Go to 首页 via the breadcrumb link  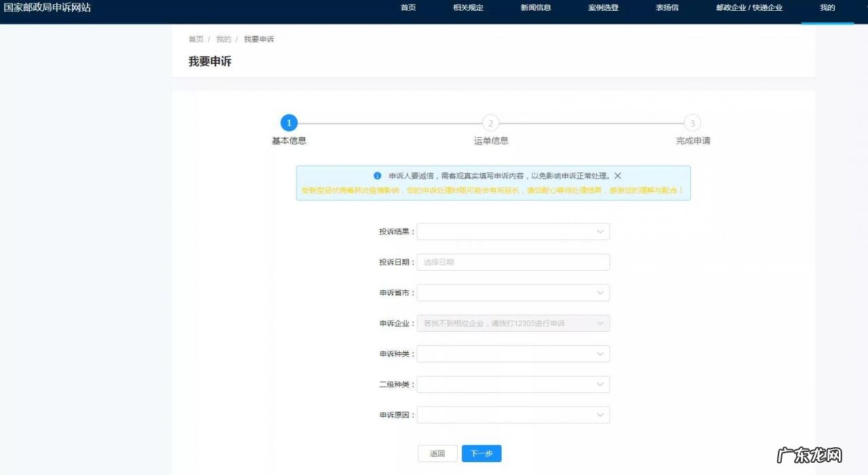click(195, 39)
